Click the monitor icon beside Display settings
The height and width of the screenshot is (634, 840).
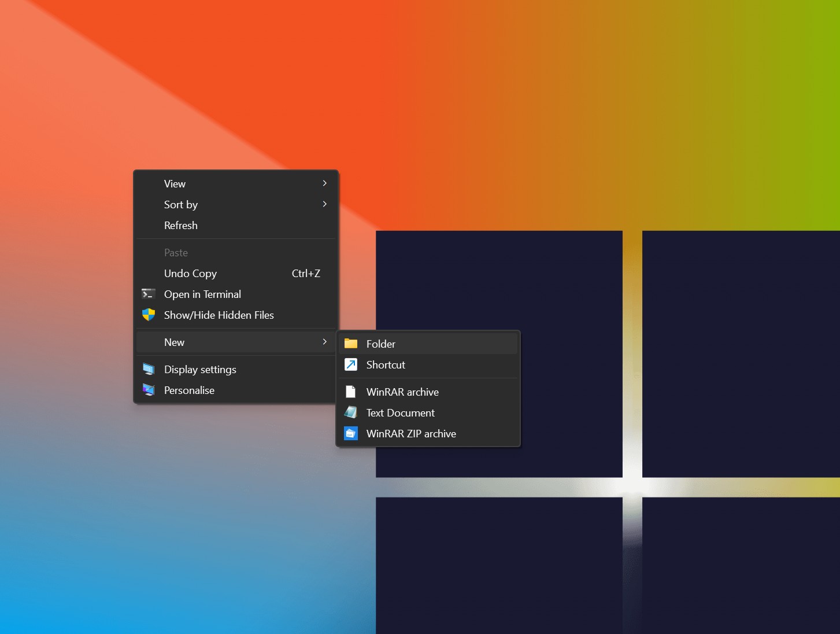click(x=149, y=369)
